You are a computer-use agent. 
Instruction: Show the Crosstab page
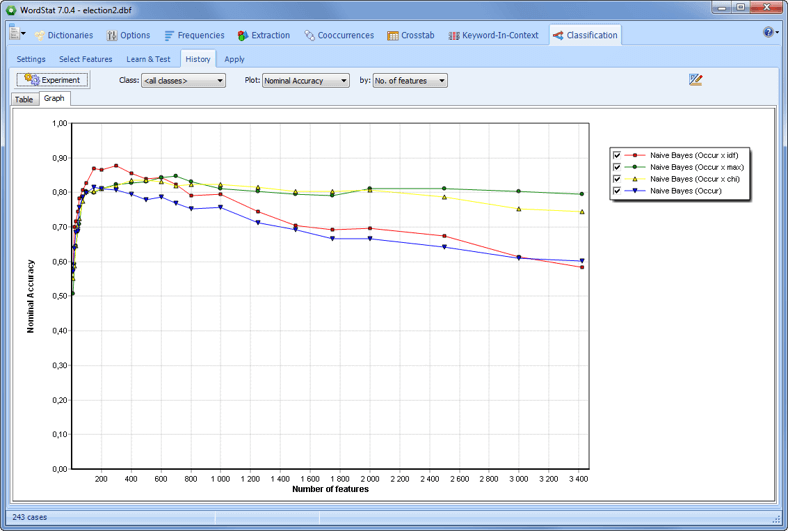[411, 35]
